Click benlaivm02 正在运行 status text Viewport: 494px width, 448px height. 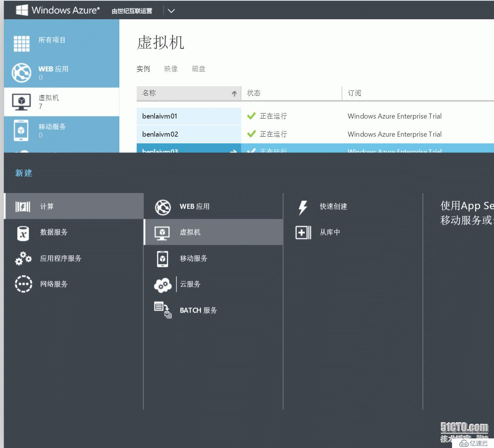pyautogui.click(x=273, y=134)
